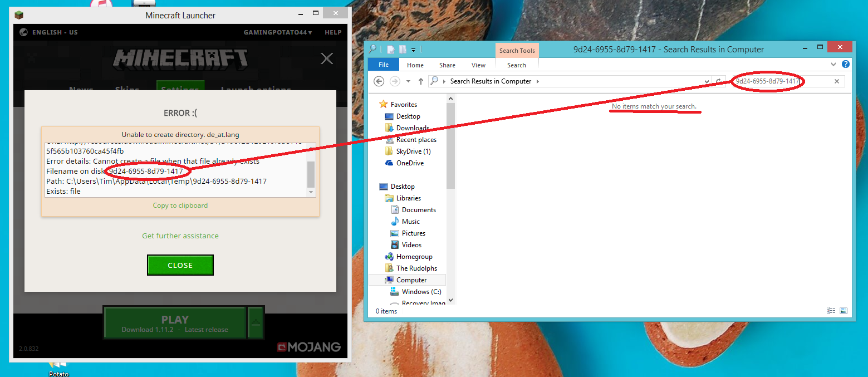Expand the Explorer ribbon with the chevron
The height and width of the screenshot is (377, 868).
[833, 65]
